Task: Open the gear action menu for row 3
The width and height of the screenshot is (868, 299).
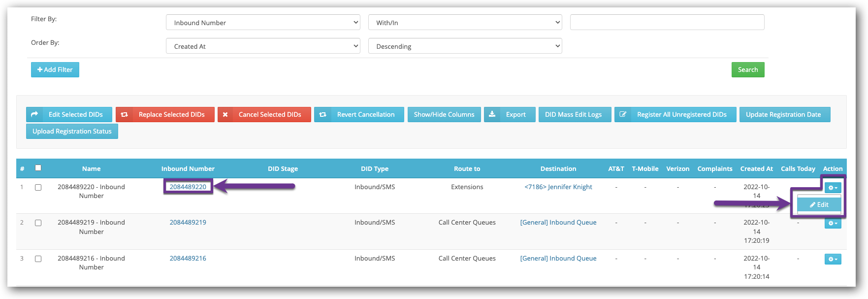Action: click(833, 259)
